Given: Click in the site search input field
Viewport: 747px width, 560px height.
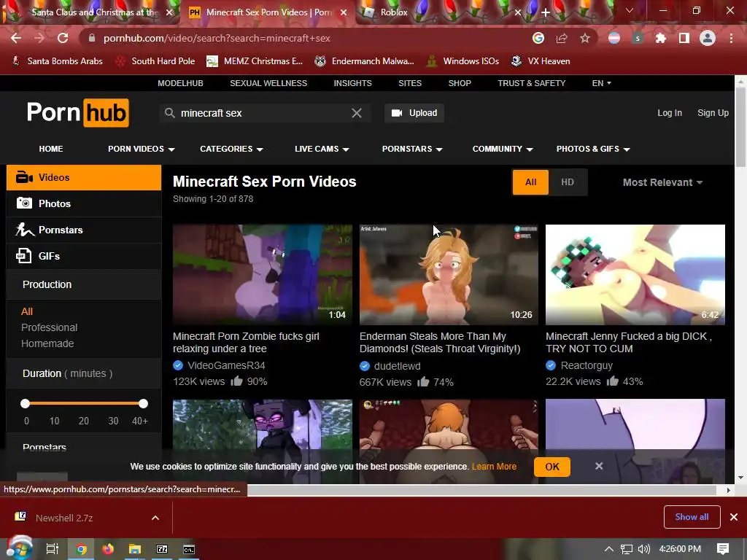Looking at the screenshot, I should pyautogui.click(x=264, y=113).
